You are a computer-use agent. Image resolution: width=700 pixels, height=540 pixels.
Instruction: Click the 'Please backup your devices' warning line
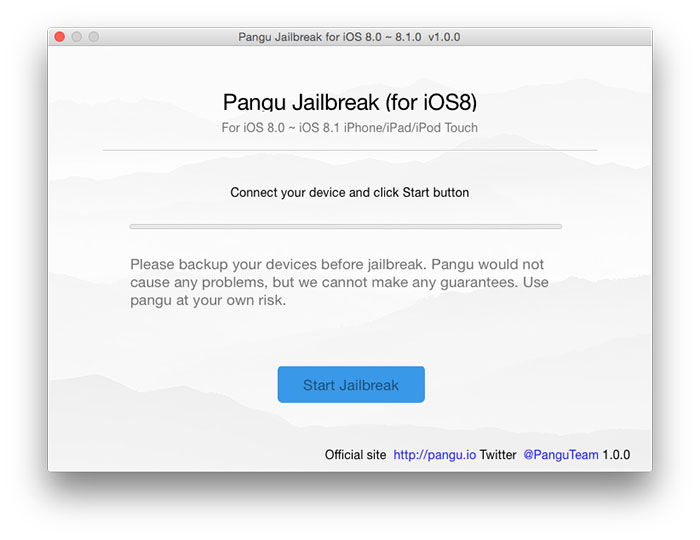click(x=337, y=264)
